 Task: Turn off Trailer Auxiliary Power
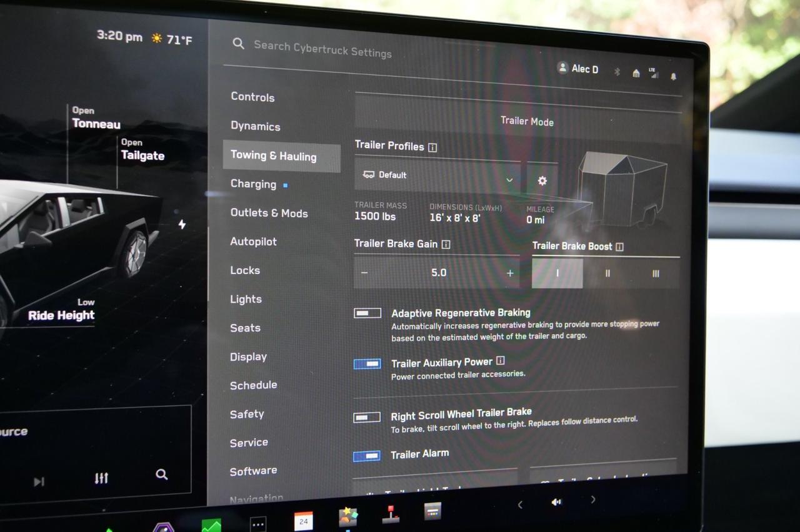pos(367,363)
